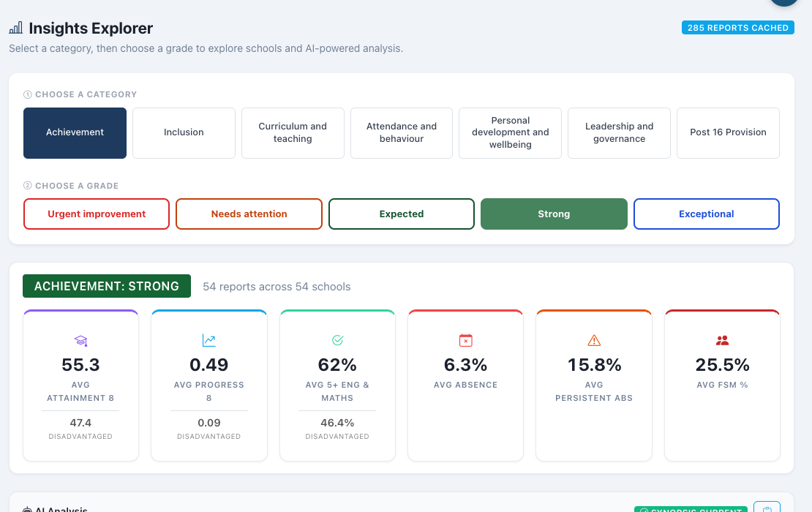Click the Insights Explorer bar chart icon
The height and width of the screenshot is (512, 812).
(x=16, y=28)
